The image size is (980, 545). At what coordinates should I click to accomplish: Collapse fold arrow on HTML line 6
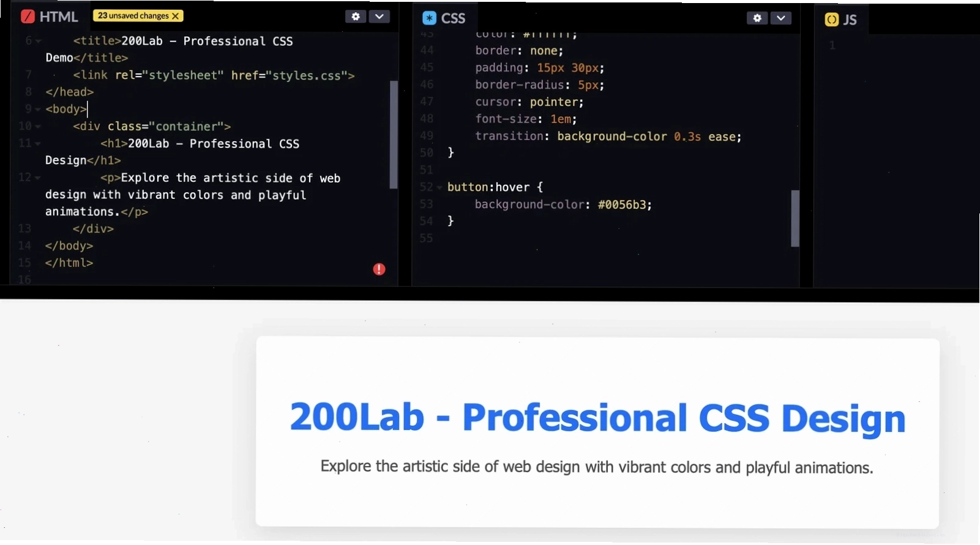pos(39,42)
